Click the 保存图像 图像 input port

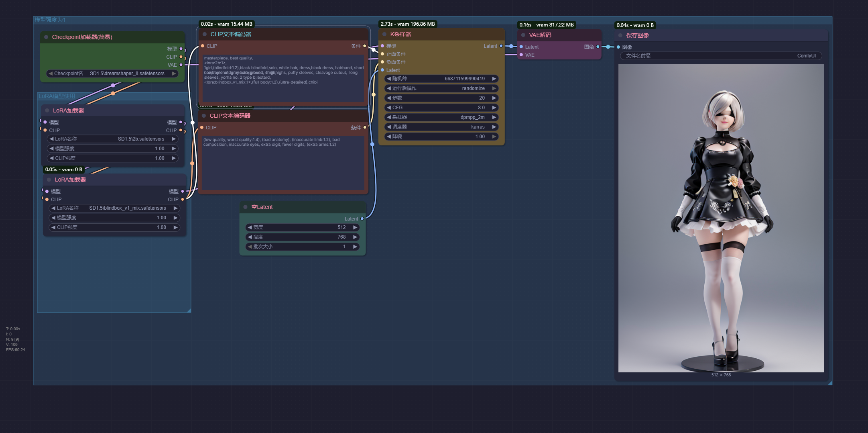[618, 47]
